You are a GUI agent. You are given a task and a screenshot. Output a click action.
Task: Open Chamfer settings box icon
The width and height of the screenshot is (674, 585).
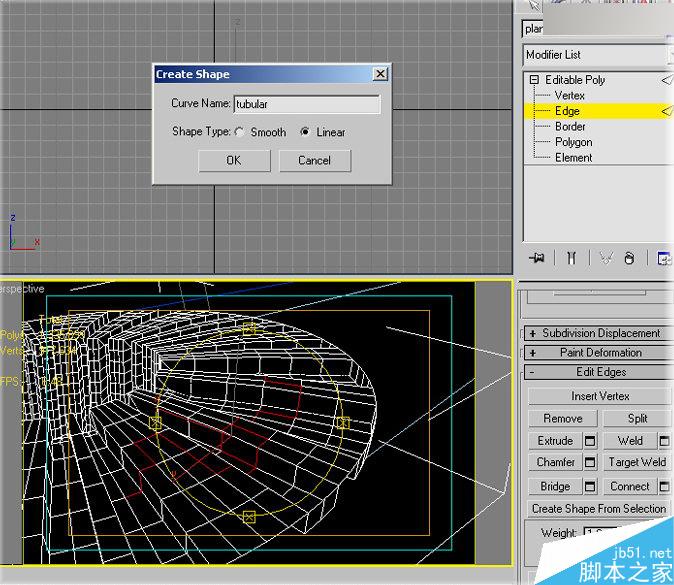[590, 463]
